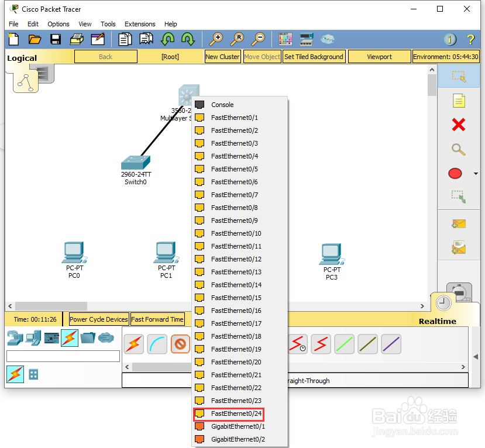Screen dimensions: 485x448
Task: Click the Viewport button
Action: [x=379, y=57]
